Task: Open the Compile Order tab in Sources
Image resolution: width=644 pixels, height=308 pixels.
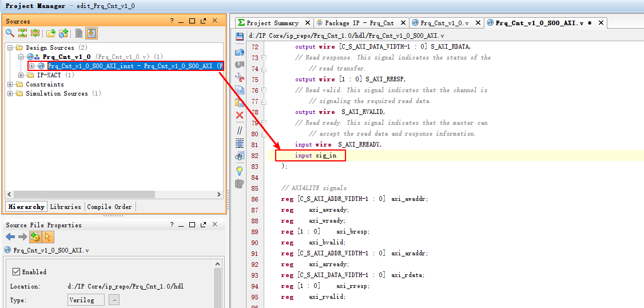Action: tap(110, 207)
